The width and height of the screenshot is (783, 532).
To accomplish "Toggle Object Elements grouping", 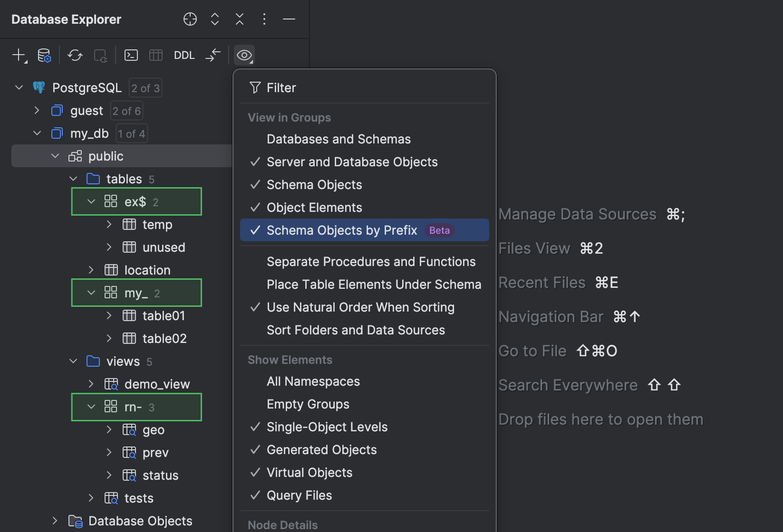I will point(364,208).
